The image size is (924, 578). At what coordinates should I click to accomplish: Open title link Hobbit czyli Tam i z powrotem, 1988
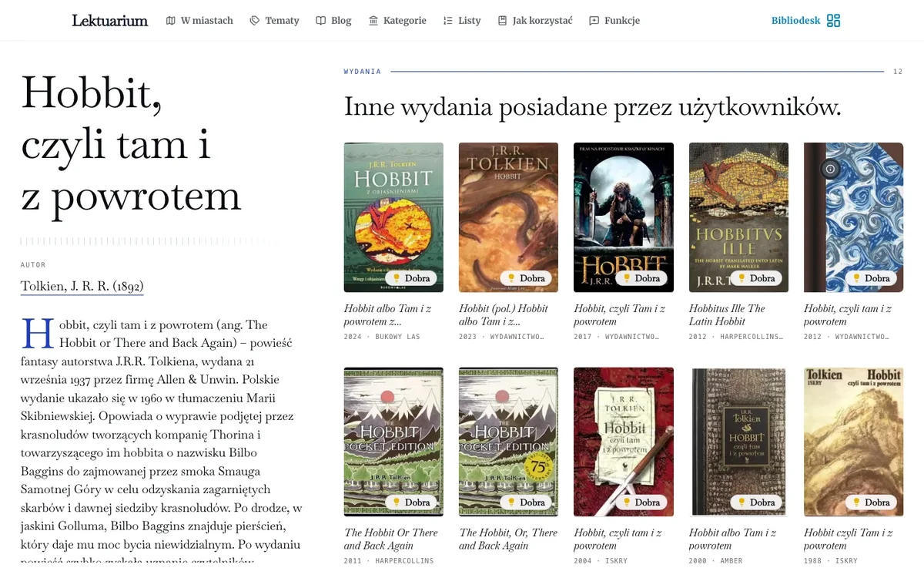(849, 539)
